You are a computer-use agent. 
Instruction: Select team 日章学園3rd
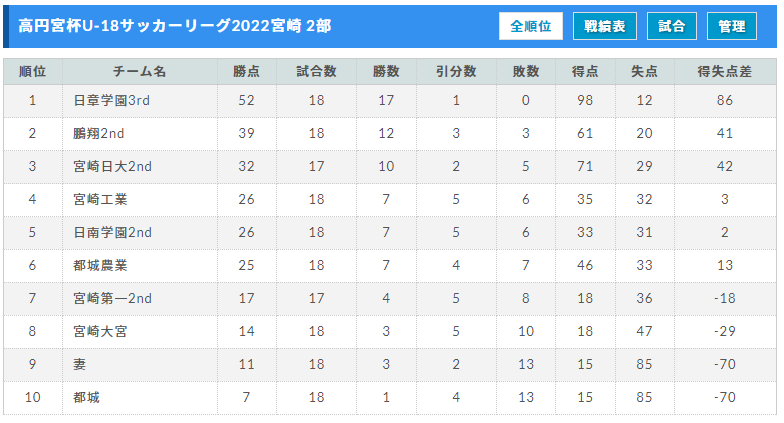tap(112, 100)
